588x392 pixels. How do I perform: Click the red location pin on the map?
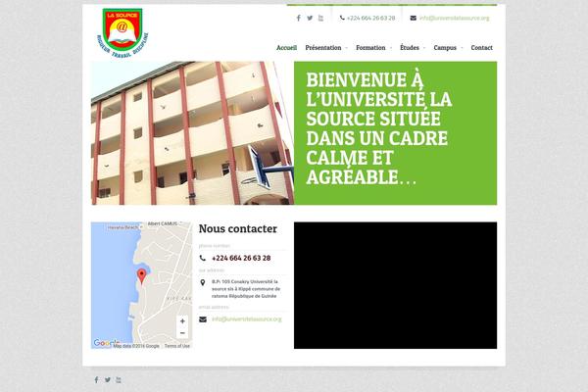point(141,275)
